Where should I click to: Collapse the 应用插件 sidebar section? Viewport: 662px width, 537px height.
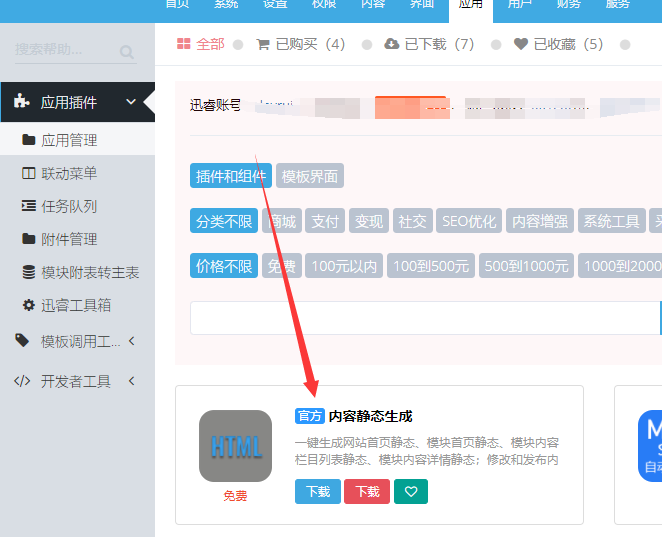pos(131,102)
